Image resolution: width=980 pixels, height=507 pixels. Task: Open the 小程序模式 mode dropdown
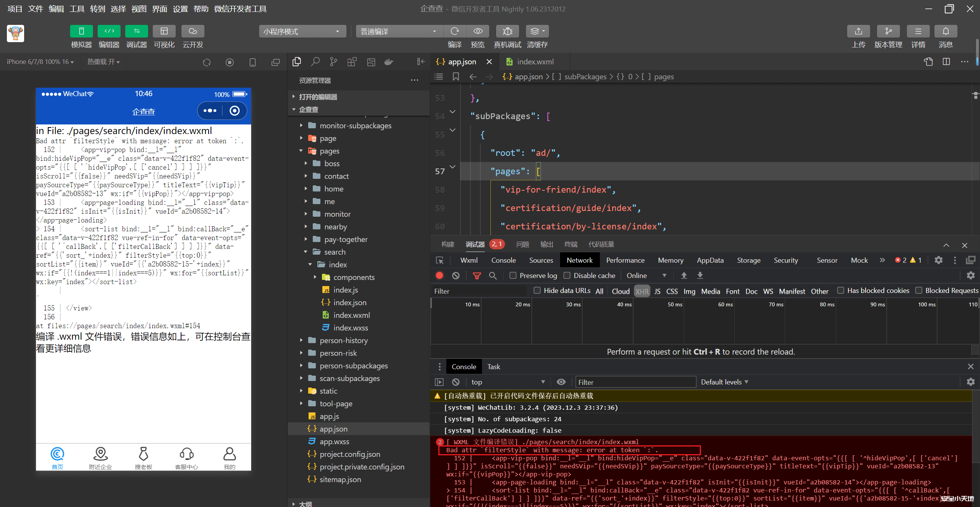click(302, 31)
